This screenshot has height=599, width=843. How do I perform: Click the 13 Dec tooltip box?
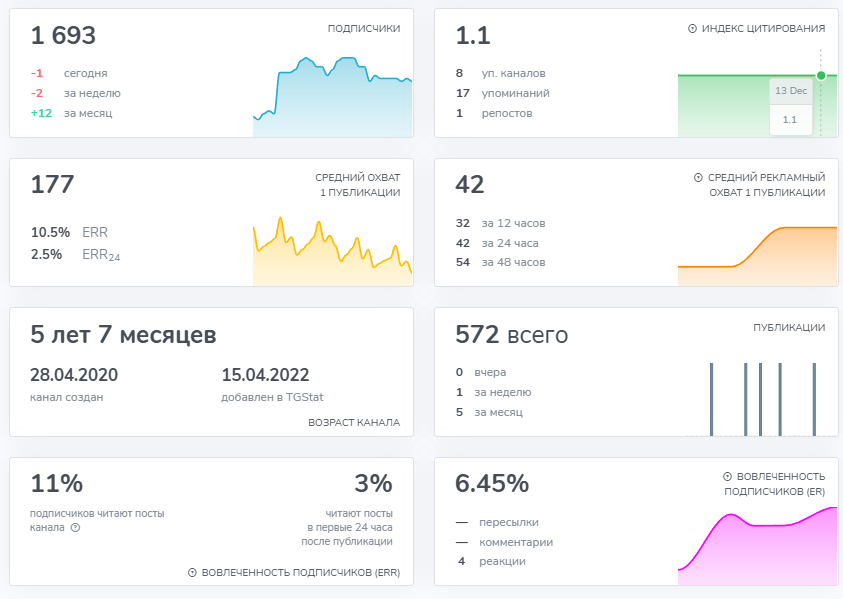[x=790, y=106]
